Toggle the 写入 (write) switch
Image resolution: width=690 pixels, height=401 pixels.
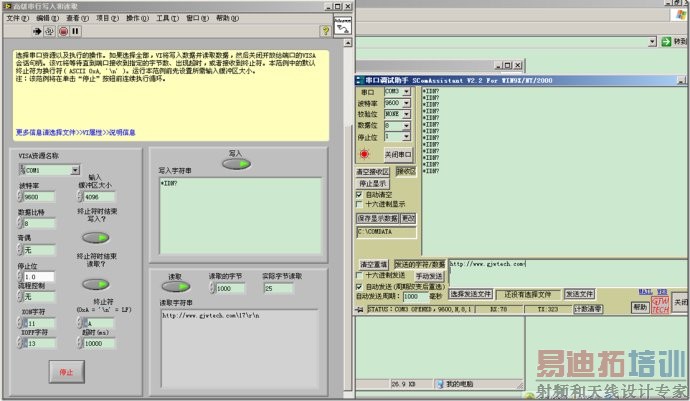[x=237, y=164]
